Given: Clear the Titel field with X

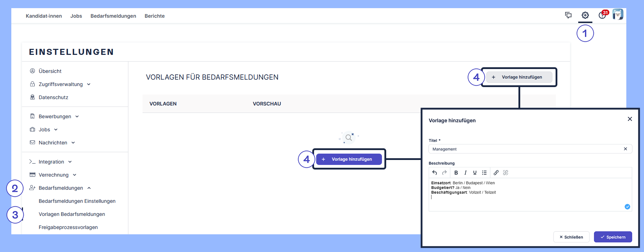Looking at the screenshot, I should point(626,149).
